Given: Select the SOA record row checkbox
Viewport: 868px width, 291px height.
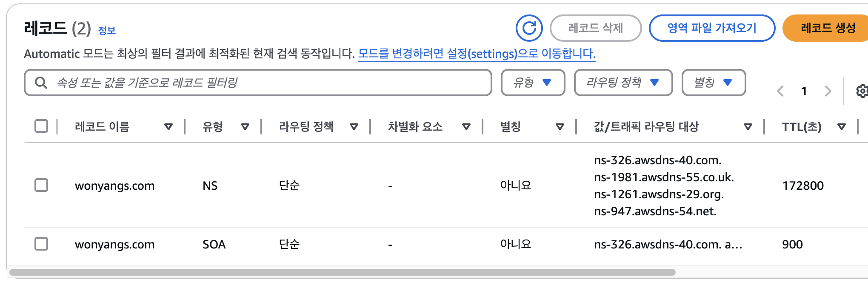Looking at the screenshot, I should click(x=41, y=244).
